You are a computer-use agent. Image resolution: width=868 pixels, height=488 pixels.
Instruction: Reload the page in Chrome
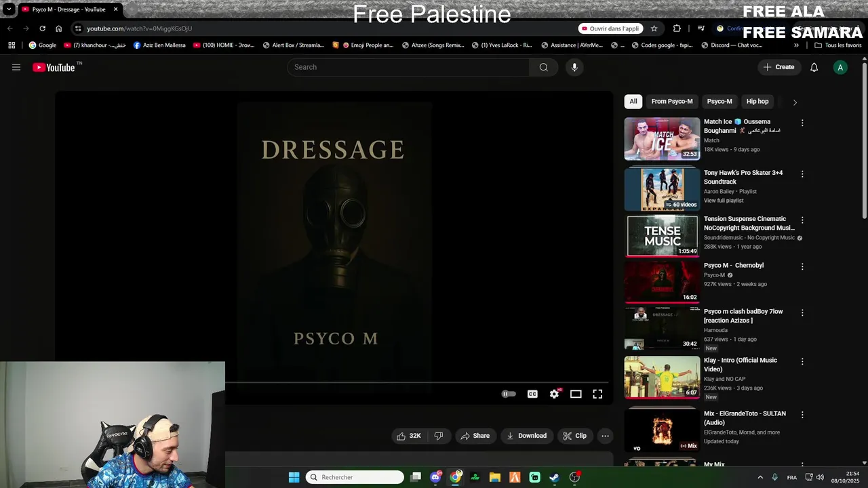click(42, 28)
